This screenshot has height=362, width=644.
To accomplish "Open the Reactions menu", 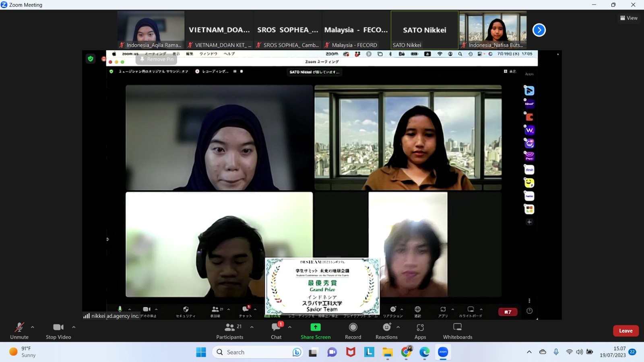I will 386,331.
